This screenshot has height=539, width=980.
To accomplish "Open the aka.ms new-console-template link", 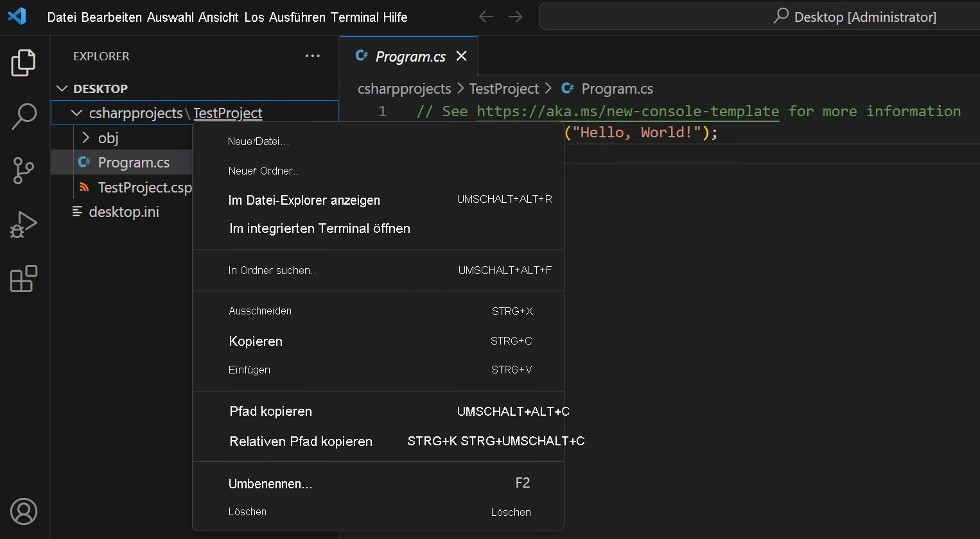I will point(627,111).
